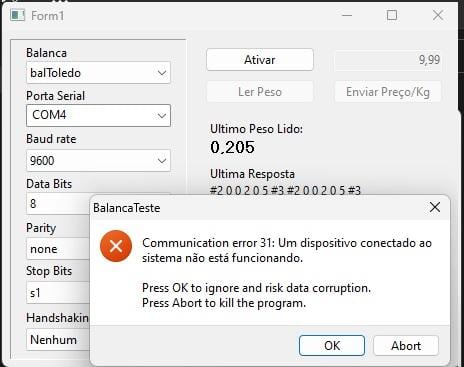Maximize the Form1 window
This screenshot has width=464, height=367.
[392, 15]
